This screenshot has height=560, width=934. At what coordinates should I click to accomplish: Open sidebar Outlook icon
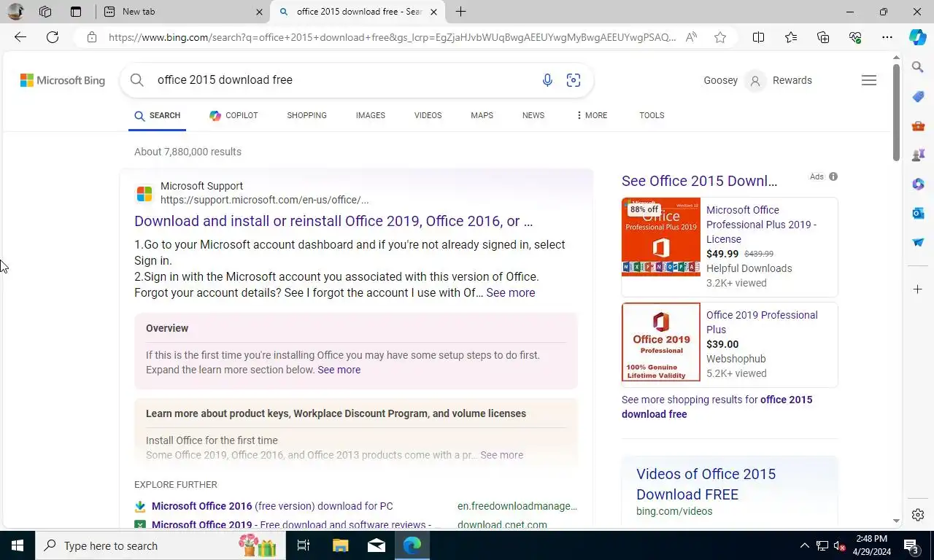click(x=918, y=213)
